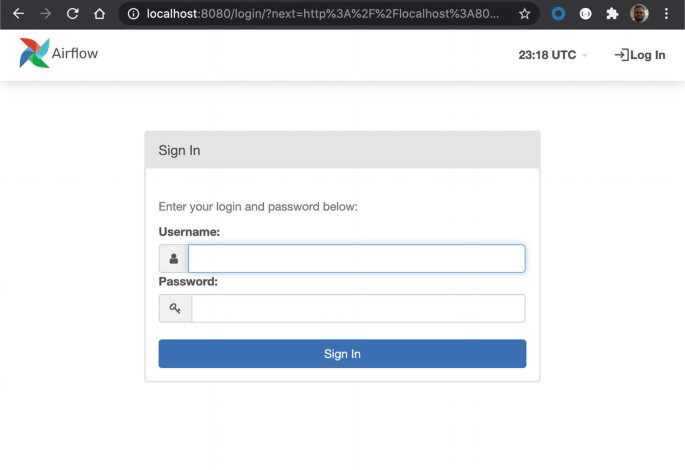This screenshot has height=470, width=685.
Task: Open the Extensions puzzle piece menu
Action: (x=612, y=14)
